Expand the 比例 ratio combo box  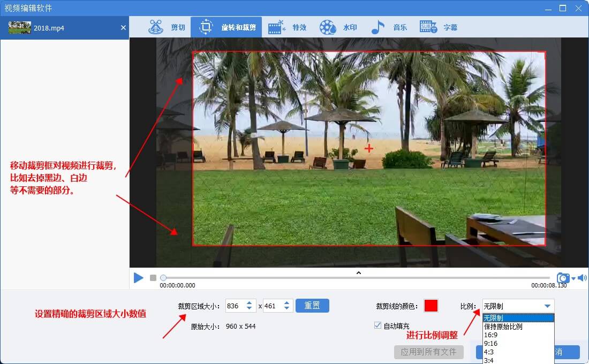[x=518, y=306]
